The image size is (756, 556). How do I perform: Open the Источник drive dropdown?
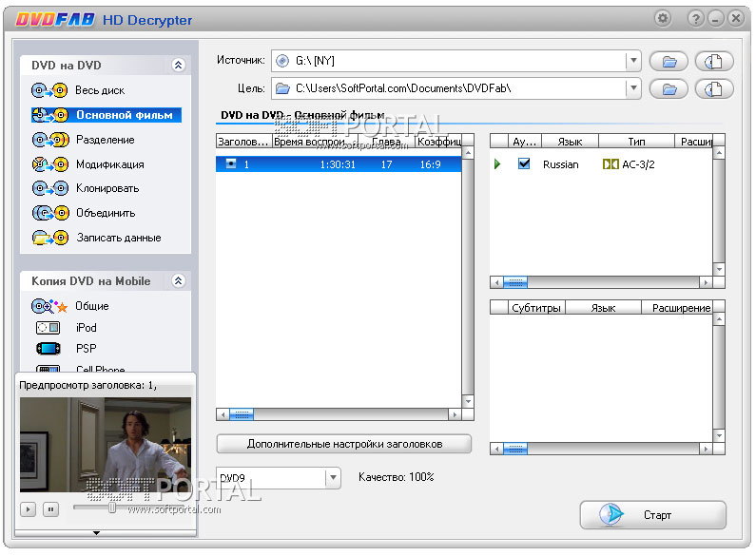pyautogui.click(x=633, y=61)
